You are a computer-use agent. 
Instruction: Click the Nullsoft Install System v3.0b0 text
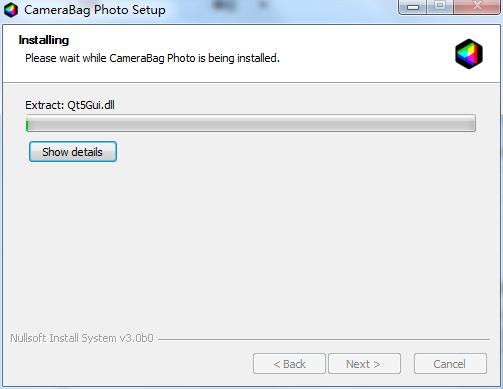(x=82, y=338)
